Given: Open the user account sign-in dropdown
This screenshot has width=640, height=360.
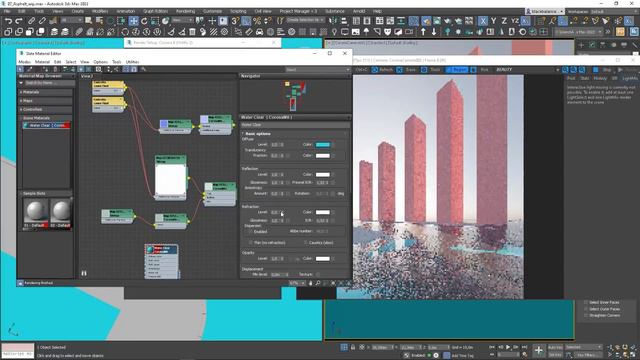Looking at the screenshot, I should click(x=544, y=11).
